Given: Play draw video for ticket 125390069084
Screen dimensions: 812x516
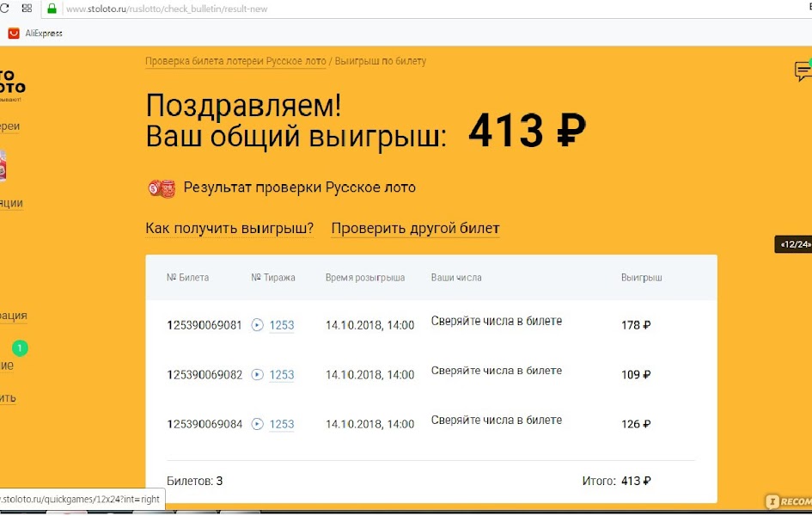Looking at the screenshot, I should (x=258, y=424).
